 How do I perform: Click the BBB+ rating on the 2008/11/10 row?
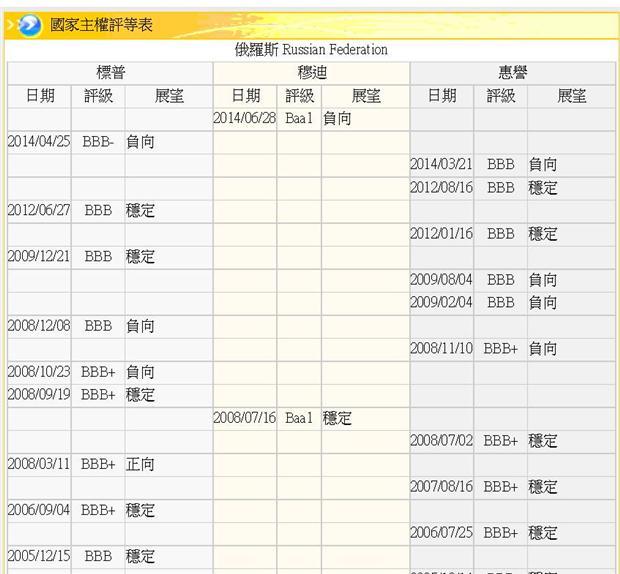(x=501, y=349)
